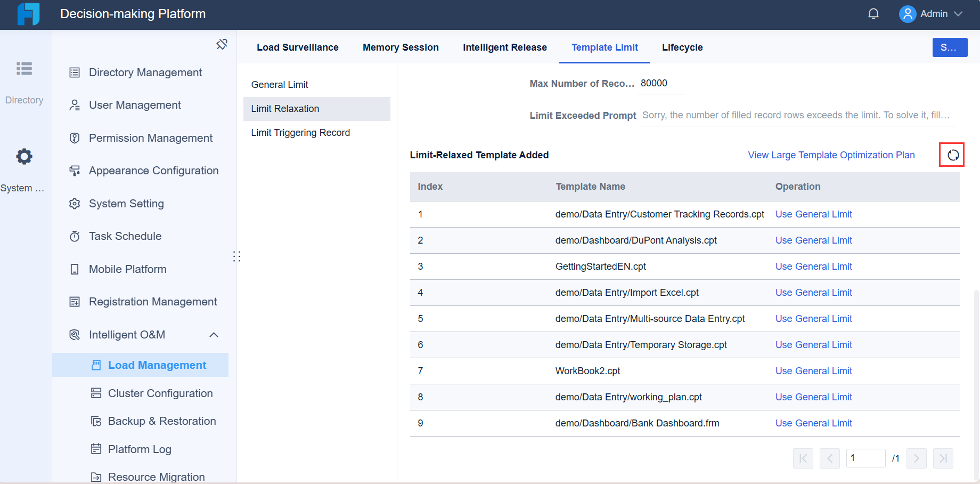Image resolution: width=980 pixels, height=484 pixels.
Task: Open Permission Management menu
Action: (151, 138)
